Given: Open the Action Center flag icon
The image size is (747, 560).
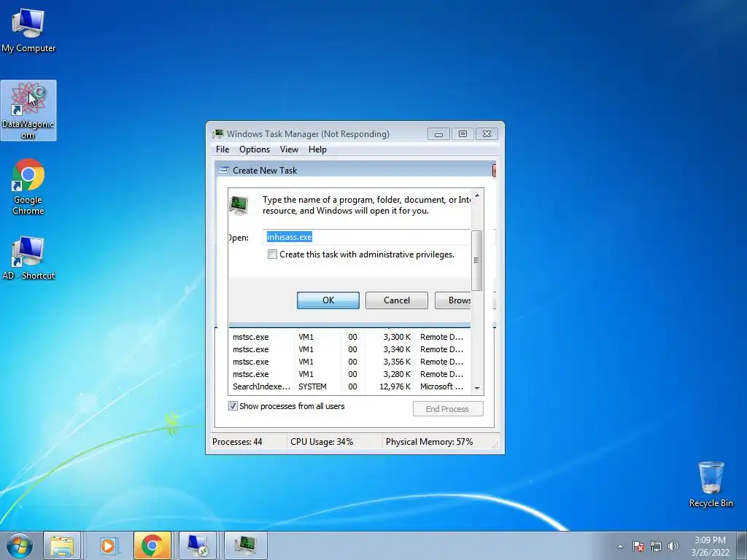Looking at the screenshot, I should [638, 546].
